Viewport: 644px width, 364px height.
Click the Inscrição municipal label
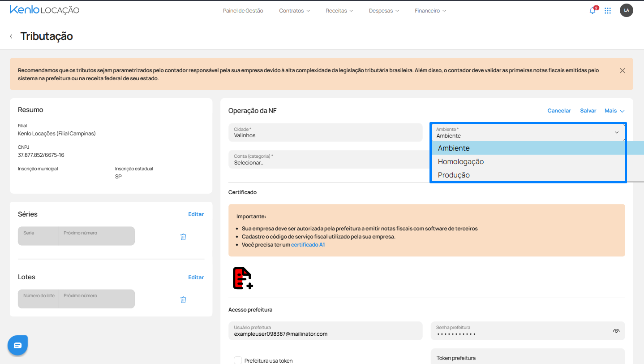tap(38, 169)
